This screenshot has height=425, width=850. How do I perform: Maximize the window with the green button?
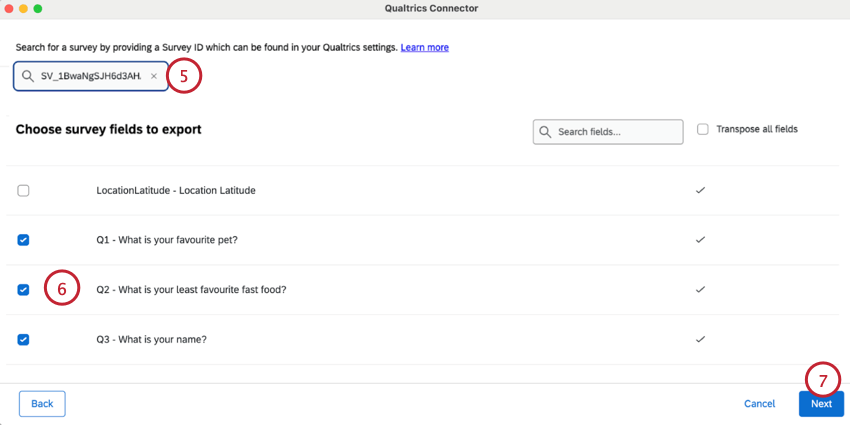point(37,9)
